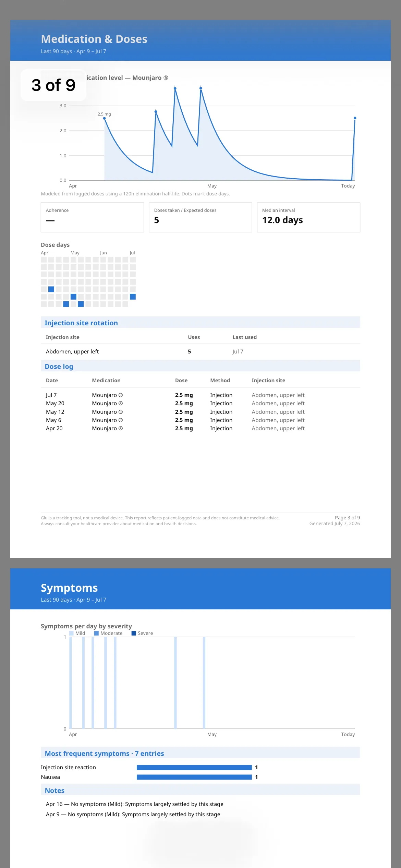Click the '3 of 9' page indicator

(53, 85)
